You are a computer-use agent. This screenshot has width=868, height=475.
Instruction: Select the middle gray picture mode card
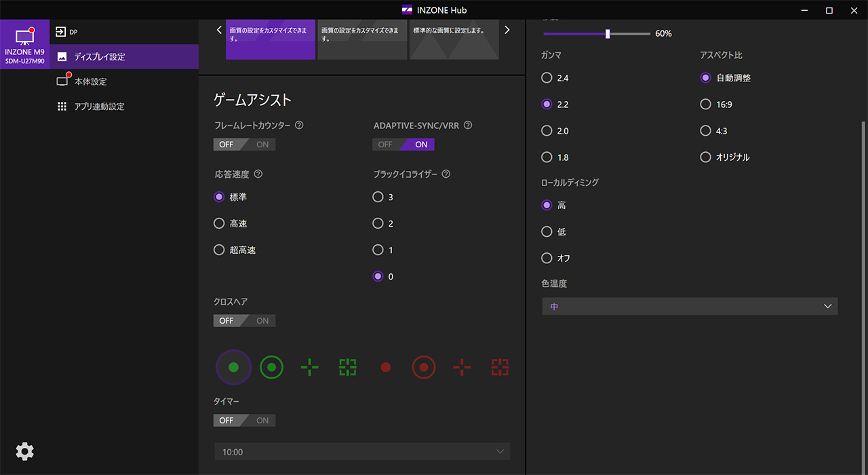click(x=362, y=39)
